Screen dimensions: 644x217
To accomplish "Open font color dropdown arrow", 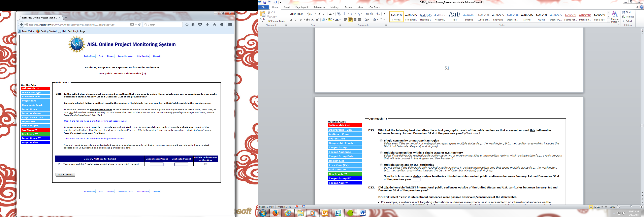I will click(340, 20).
